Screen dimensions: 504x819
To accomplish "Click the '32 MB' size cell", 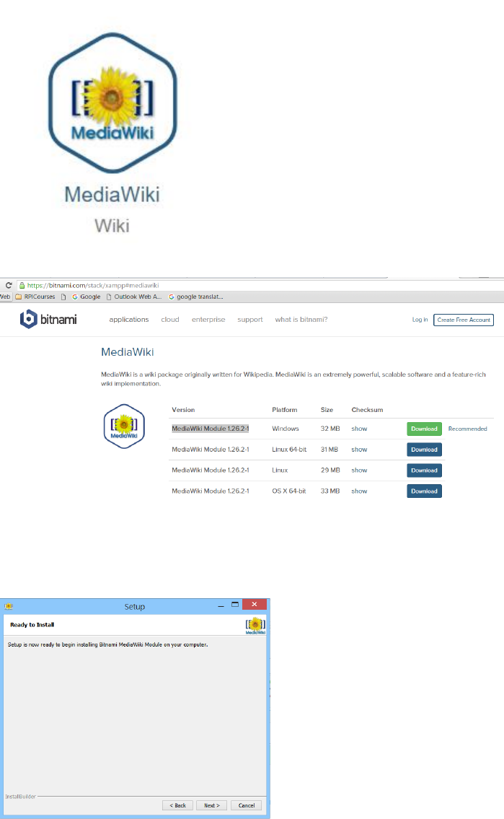I will click(330, 429).
